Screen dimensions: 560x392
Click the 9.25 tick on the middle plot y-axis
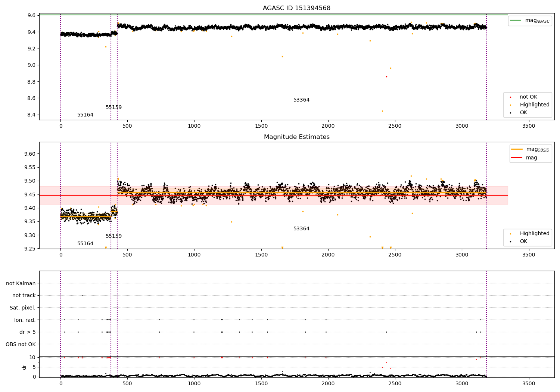[x=30, y=249]
